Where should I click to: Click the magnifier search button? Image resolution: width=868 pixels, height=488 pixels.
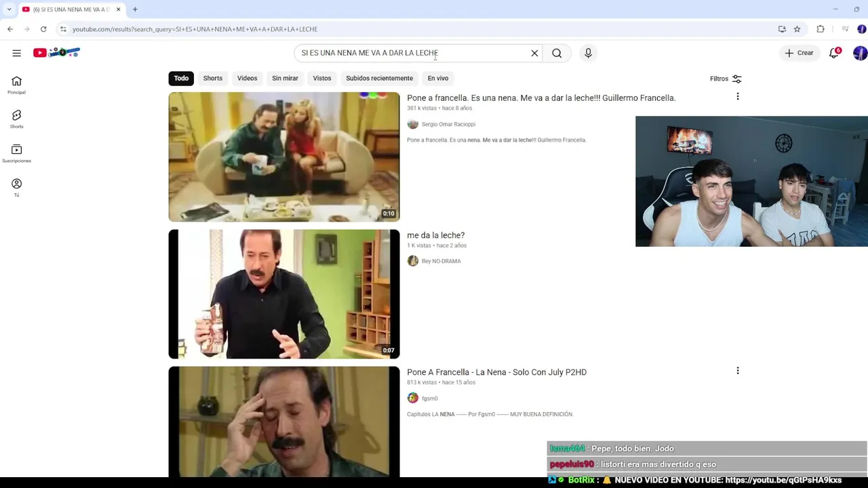[557, 53]
